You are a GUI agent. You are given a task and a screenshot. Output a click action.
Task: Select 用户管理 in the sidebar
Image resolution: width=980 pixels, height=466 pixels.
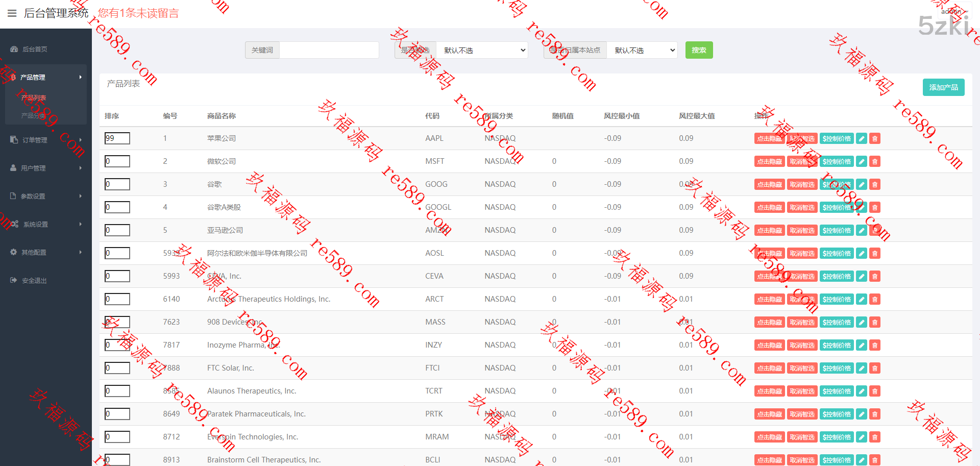point(33,168)
